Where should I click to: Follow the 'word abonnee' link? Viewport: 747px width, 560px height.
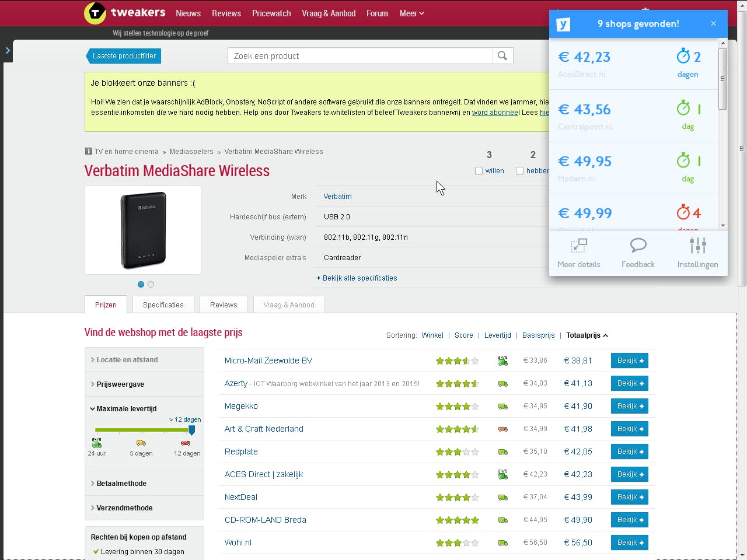(495, 113)
